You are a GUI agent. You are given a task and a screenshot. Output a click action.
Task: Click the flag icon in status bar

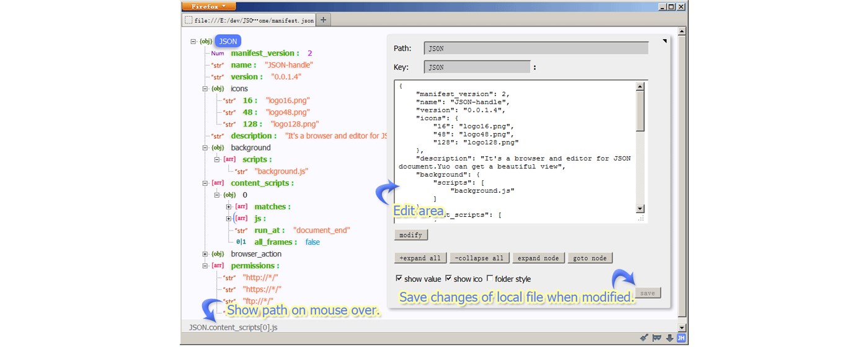[x=657, y=338]
